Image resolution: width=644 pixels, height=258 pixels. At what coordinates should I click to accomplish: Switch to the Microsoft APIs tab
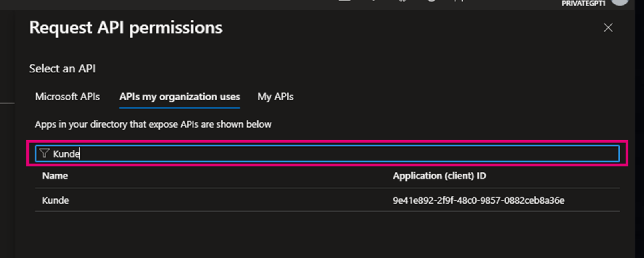(67, 97)
